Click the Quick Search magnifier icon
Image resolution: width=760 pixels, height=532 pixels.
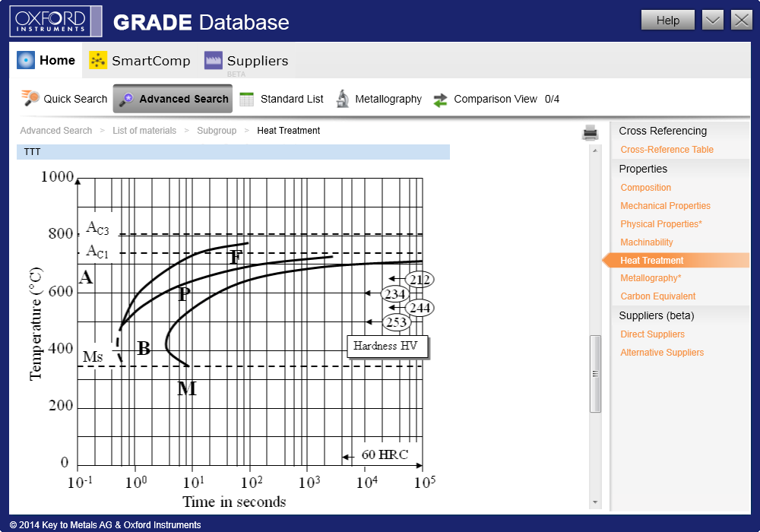(x=30, y=98)
